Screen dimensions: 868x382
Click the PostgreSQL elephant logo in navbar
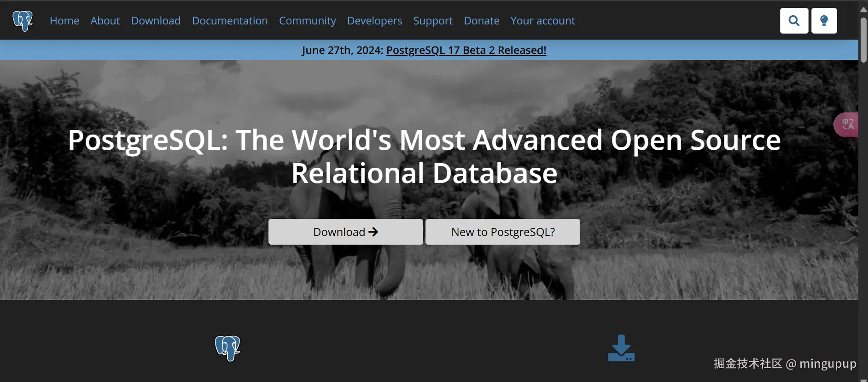pos(23,21)
